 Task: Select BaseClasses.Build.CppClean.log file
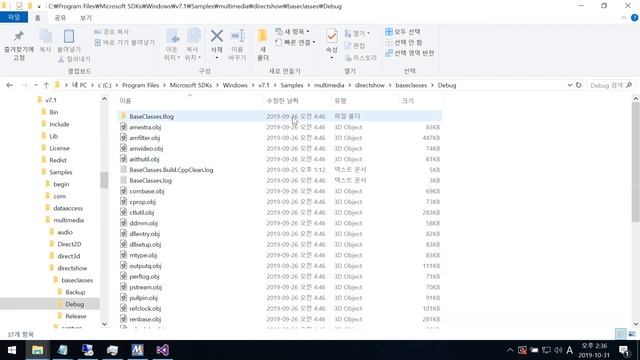pyautogui.click(x=171, y=170)
